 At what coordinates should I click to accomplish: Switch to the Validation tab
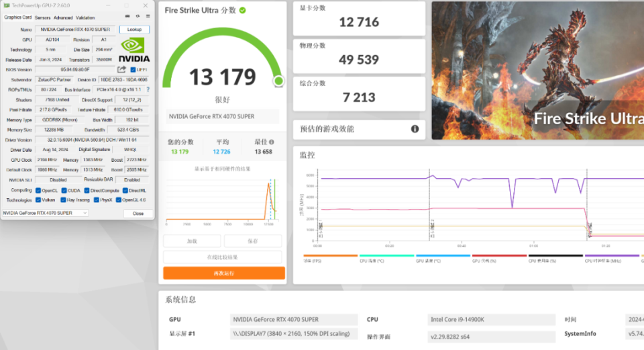tap(85, 17)
